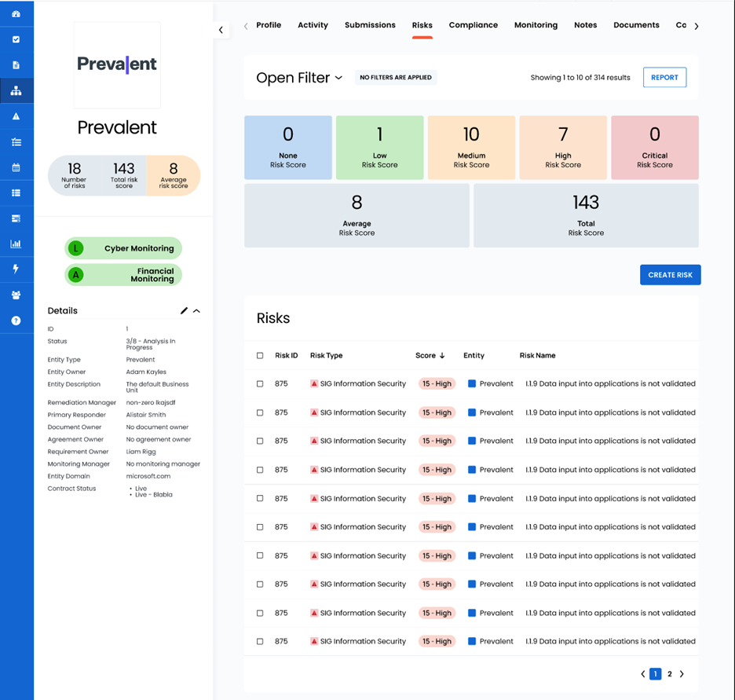Screen dimensions: 735x700
Task: Open the bulleted list icon in sidebar
Action: (16, 192)
